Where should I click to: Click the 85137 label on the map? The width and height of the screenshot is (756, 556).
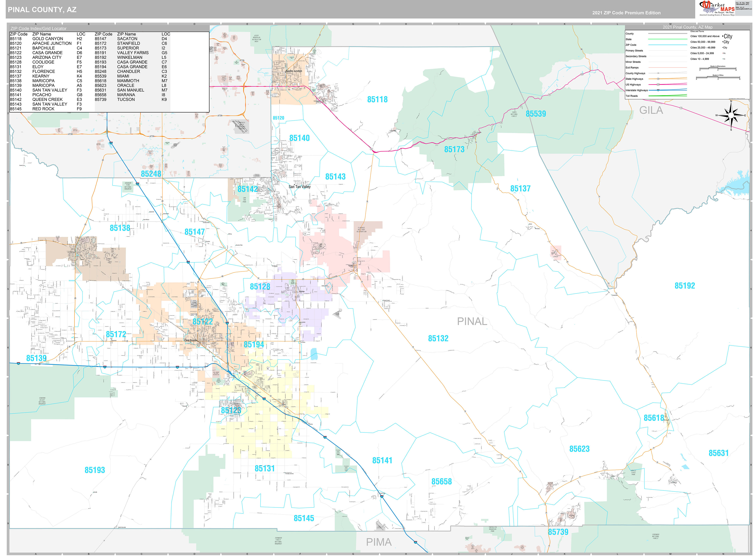[x=520, y=189]
